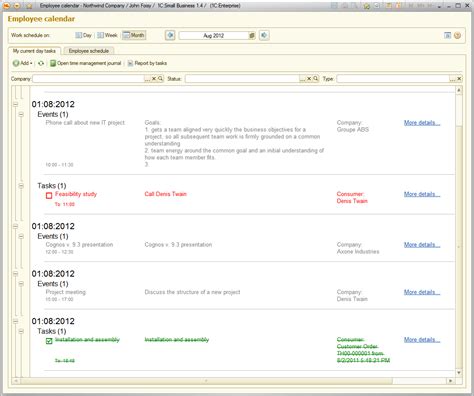
Task: Clear the Company filter
Action: [x=154, y=79]
